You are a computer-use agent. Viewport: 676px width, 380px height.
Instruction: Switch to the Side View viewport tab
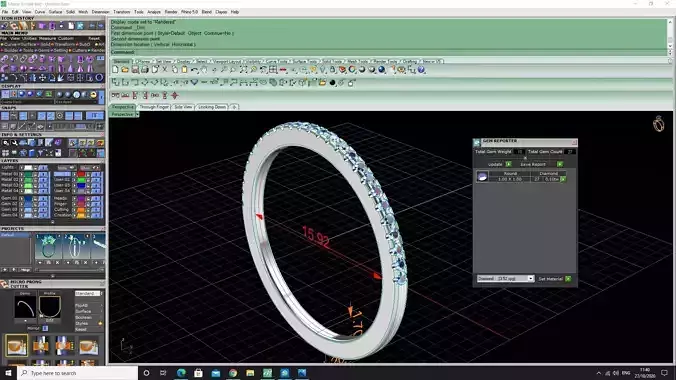pyautogui.click(x=183, y=107)
